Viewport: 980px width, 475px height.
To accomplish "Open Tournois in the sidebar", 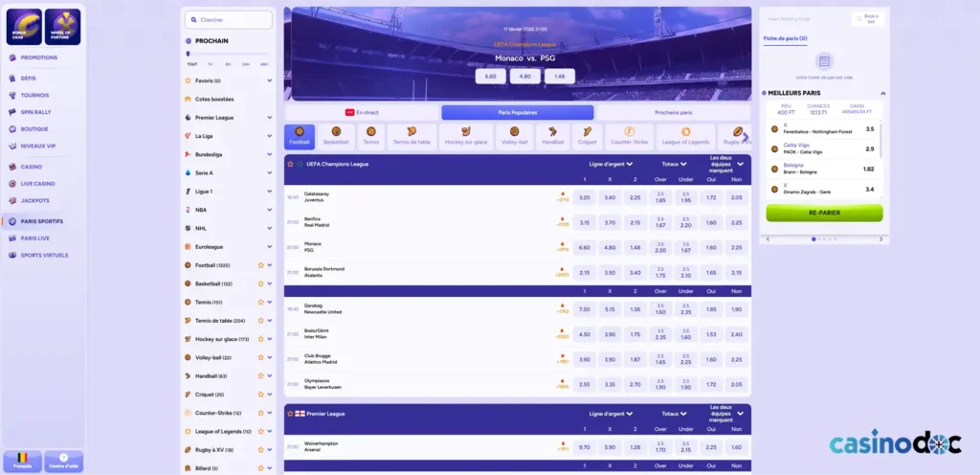I will (34, 95).
